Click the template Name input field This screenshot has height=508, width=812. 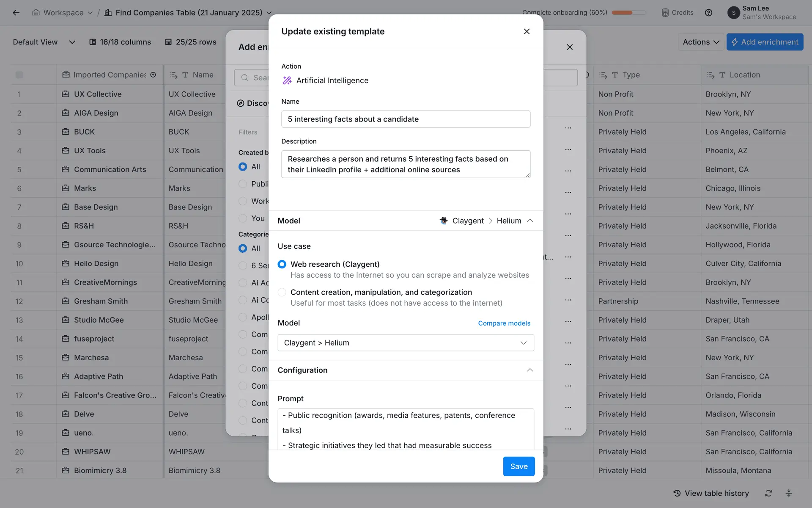point(405,119)
